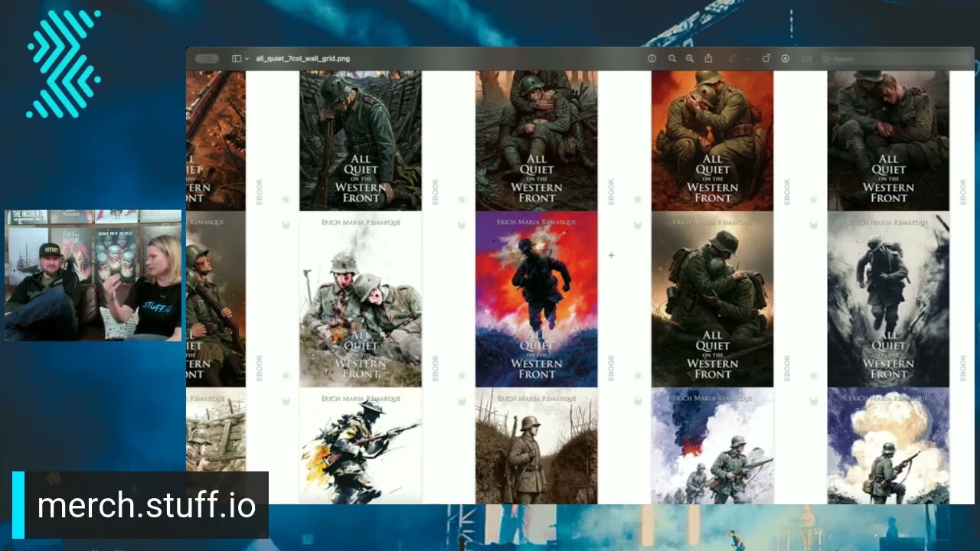Select the dark cover with backpack soldiers embracing
The image size is (980, 551).
[x=712, y=299]
